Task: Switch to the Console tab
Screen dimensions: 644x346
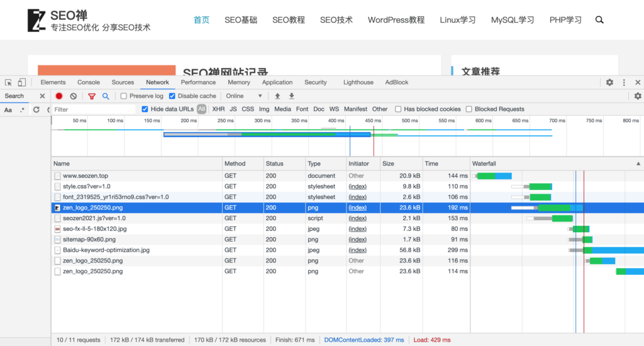Action: 88,82
